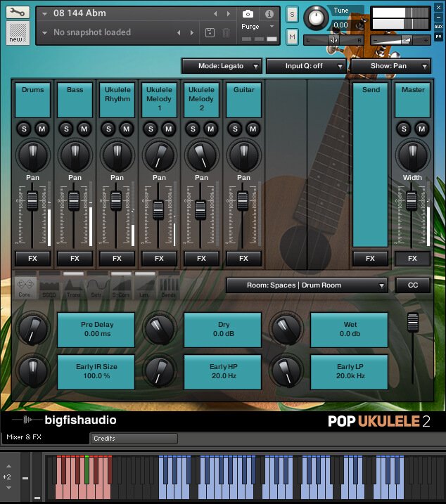Show instrument info with the i icon
446x504 pixels.
point(269,14)
